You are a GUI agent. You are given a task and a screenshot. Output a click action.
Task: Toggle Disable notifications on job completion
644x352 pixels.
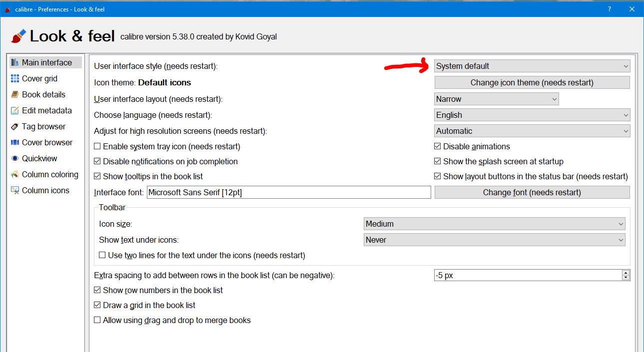click(97, 161)
